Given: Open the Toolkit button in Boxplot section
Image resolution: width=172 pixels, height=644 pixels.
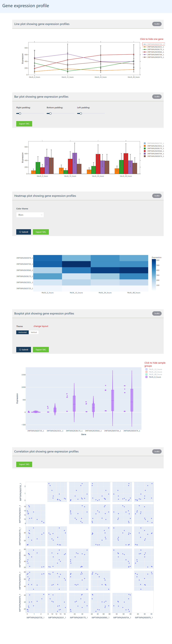Looking at the screenshot, I should point(157,313).
